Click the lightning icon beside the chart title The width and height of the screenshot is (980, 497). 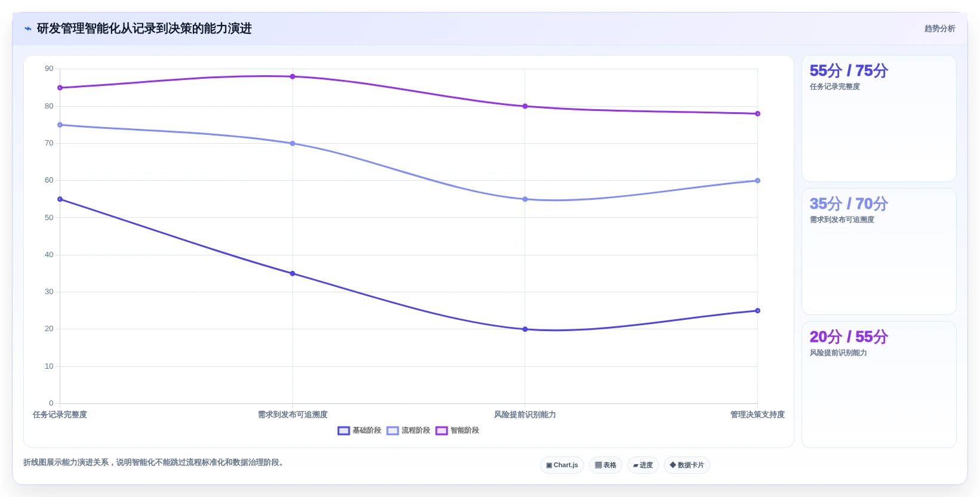(28, 29)
